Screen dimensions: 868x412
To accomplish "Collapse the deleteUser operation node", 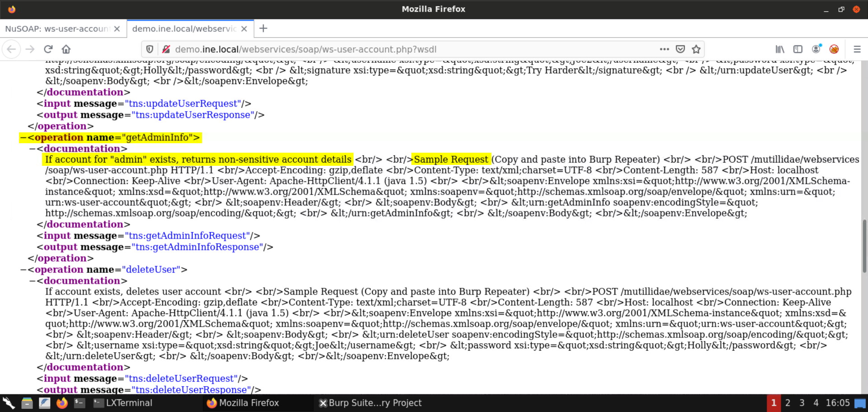I will 23,270.
